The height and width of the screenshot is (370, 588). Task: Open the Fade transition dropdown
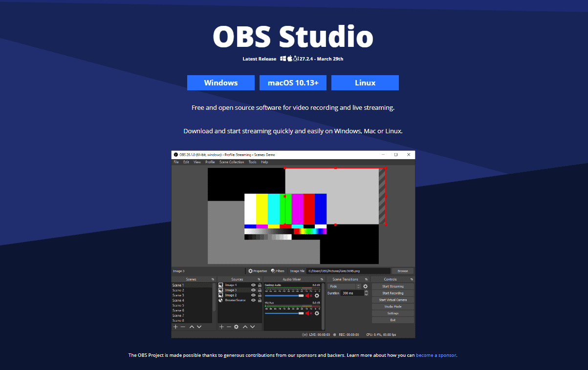[x=342, y=286]
